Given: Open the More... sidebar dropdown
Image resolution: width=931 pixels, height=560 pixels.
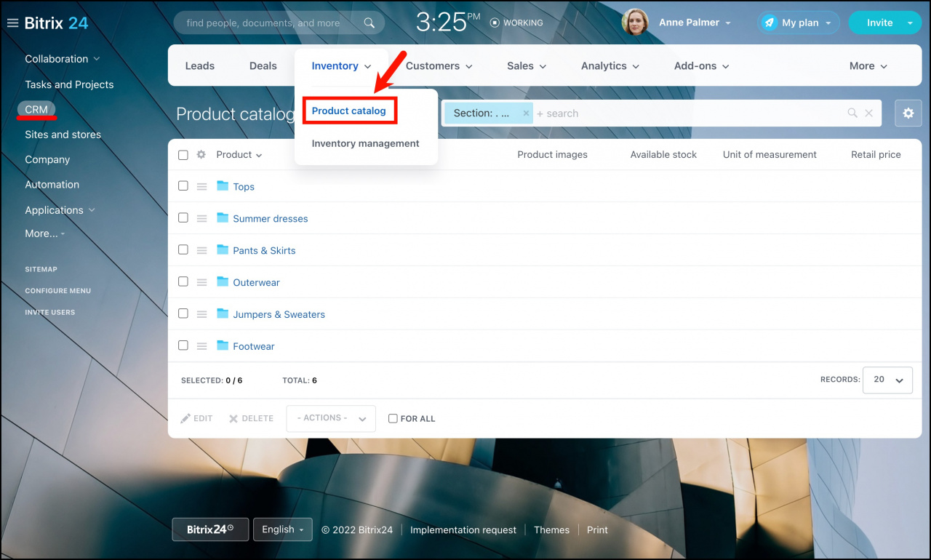Looking at the screenshot, I should tap(45, 233).
